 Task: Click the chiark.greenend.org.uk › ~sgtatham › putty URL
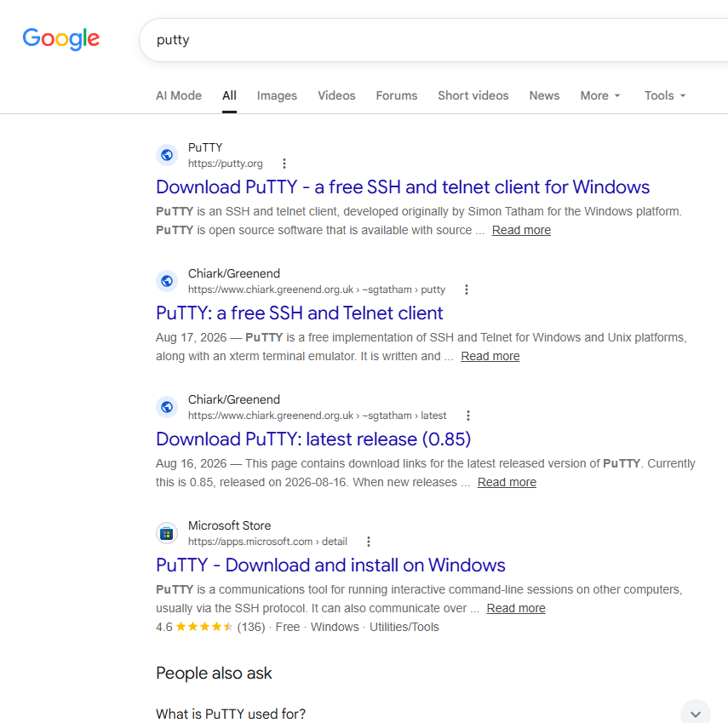click(317, 290)
